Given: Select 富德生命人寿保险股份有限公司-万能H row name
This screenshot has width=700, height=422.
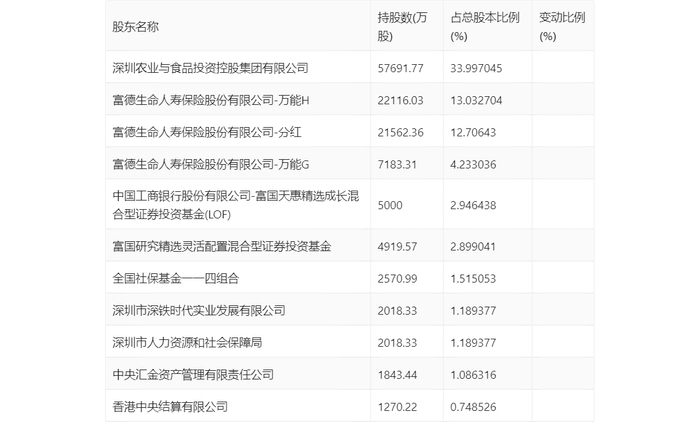Looking at the screenshot, I should [x=211, y=100].
